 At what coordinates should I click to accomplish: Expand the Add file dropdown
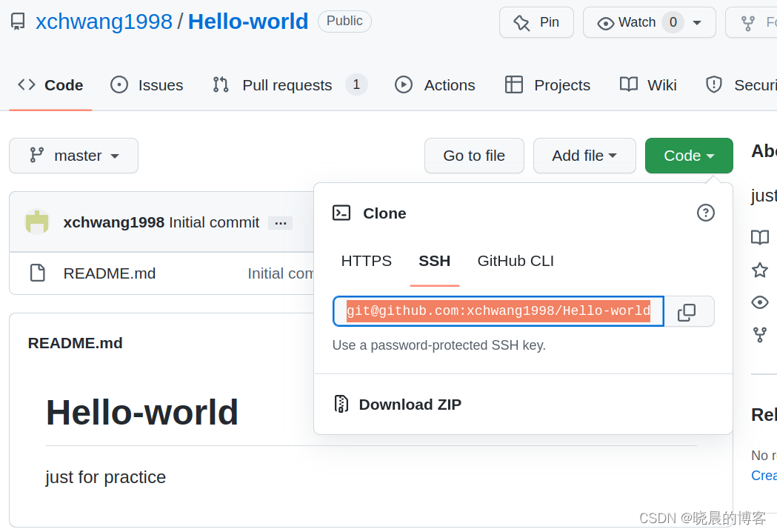(584, 156)
